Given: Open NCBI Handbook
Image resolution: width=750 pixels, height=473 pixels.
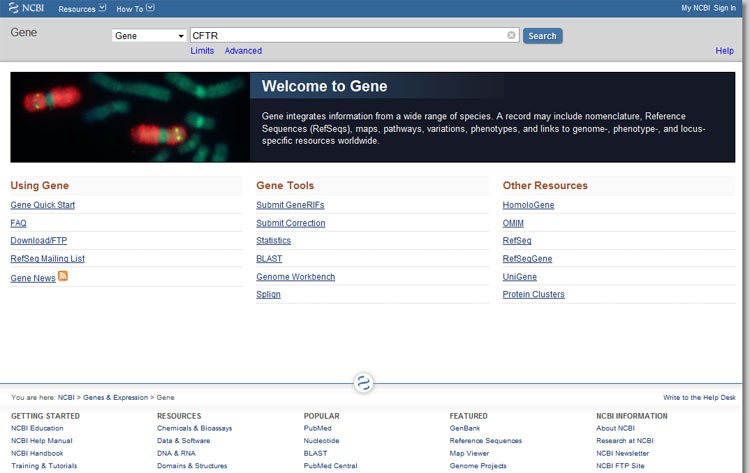Looking at the screenshot, I should point(37,453).
